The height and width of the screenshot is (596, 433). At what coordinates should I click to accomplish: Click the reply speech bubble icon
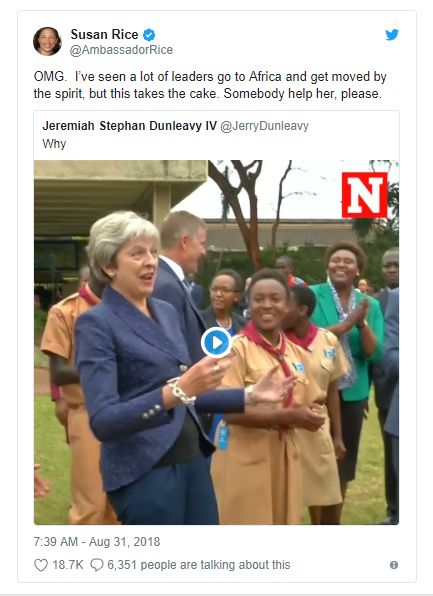click(97, 565)
